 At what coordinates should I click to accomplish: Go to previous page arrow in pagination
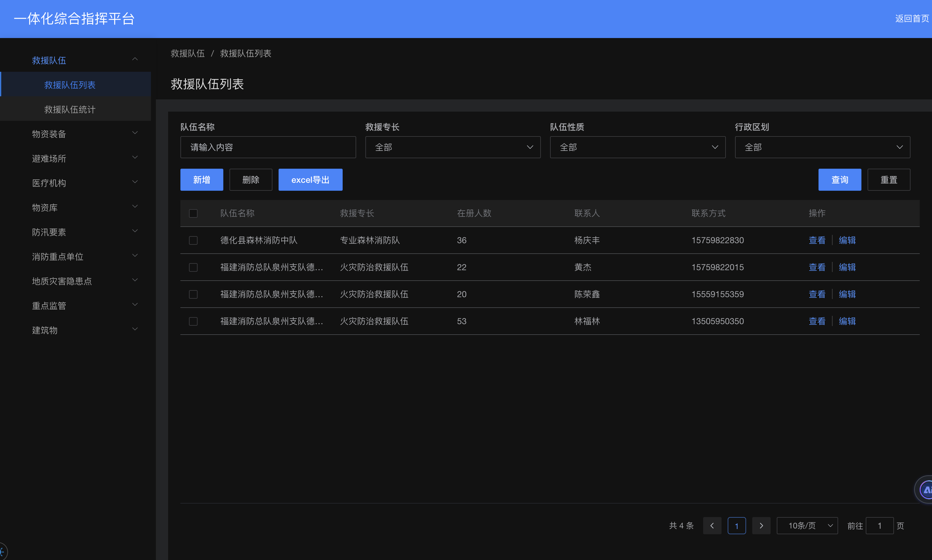pos(712,526)
